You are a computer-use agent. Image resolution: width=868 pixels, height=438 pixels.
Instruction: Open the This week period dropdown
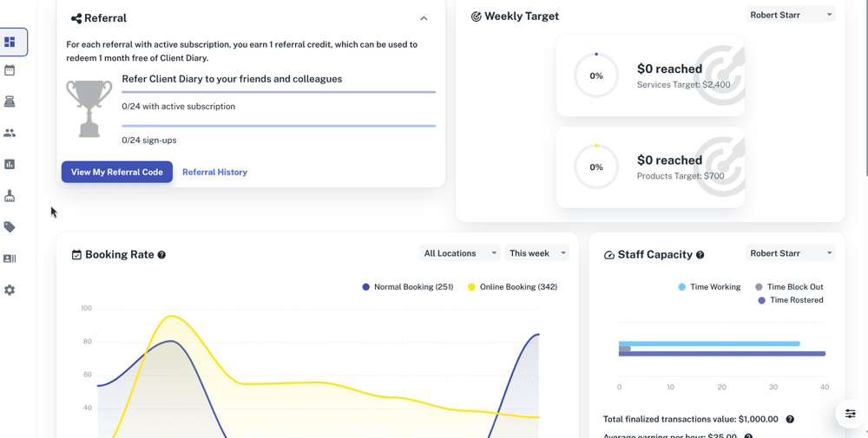pyautogui.click(x=537, y=253)
